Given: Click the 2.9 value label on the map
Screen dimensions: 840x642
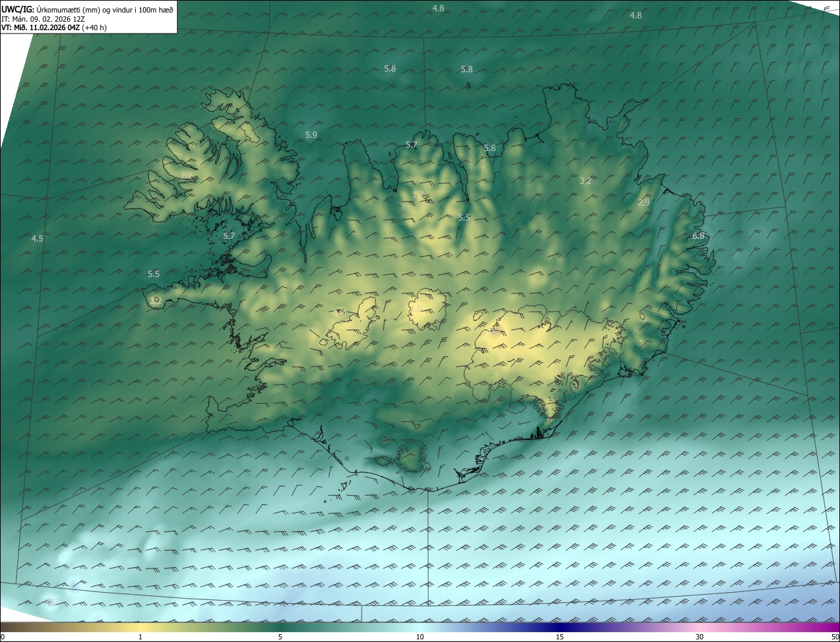Looking at the screenshot, I should click(644, 203).
